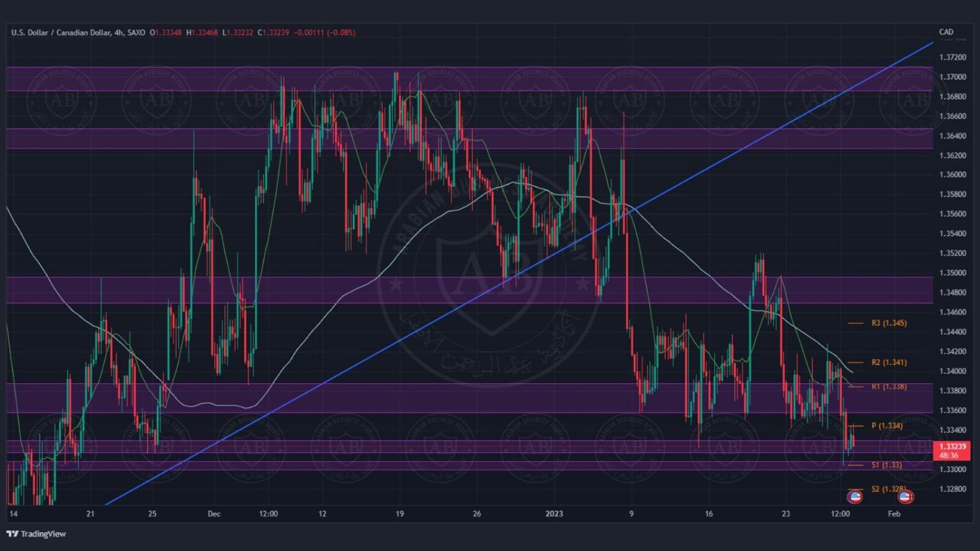Select the R3 (1.345) pivot level

889,323
